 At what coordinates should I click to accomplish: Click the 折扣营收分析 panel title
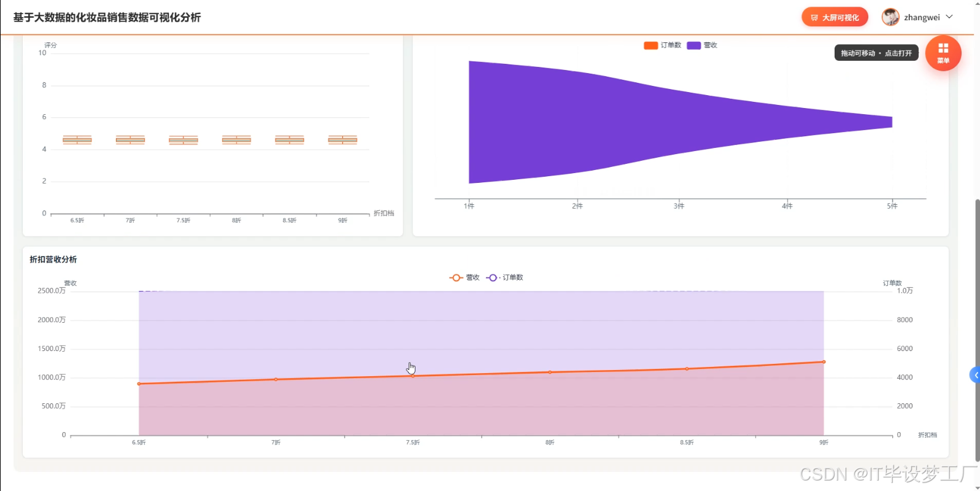click(53, 260)
